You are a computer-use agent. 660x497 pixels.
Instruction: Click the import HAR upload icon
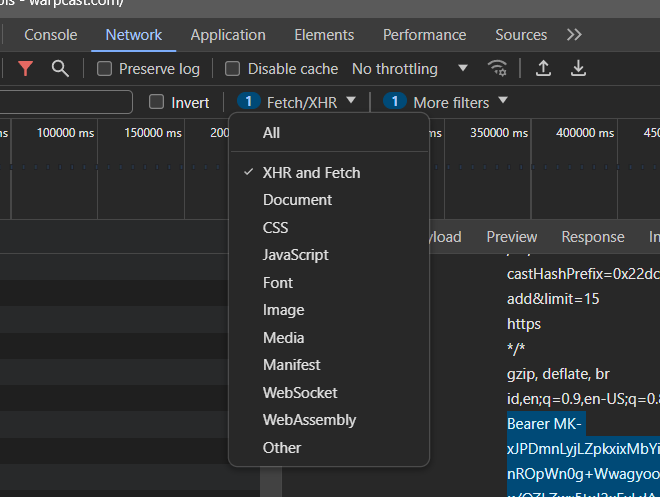click(543, 68)
